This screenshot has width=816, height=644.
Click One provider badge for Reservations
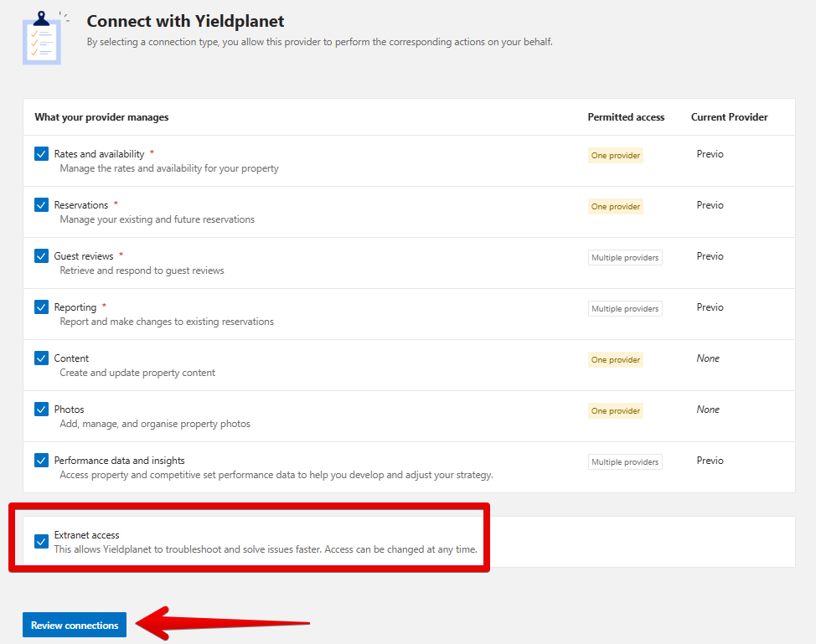point(616,207)
